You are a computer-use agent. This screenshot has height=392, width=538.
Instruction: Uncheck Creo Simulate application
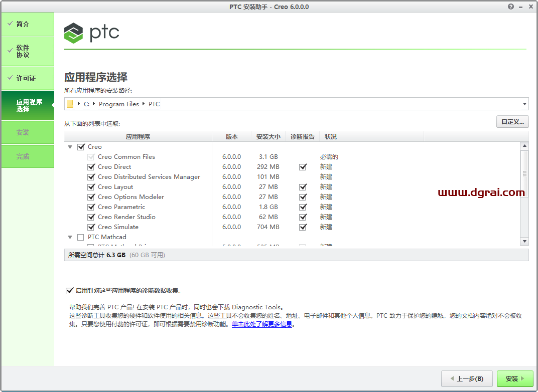click(91, 227)
